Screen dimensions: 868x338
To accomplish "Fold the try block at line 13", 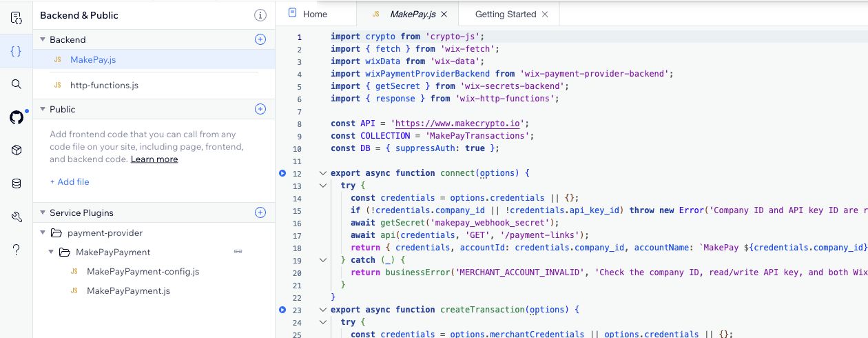I will pos(322,186).
